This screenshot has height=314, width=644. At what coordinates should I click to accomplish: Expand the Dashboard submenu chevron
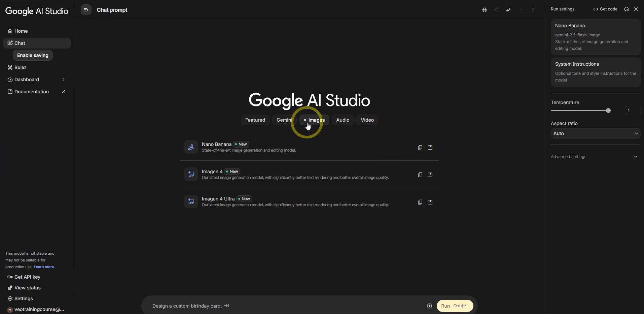pyautogui.click(x=63, y=80)
